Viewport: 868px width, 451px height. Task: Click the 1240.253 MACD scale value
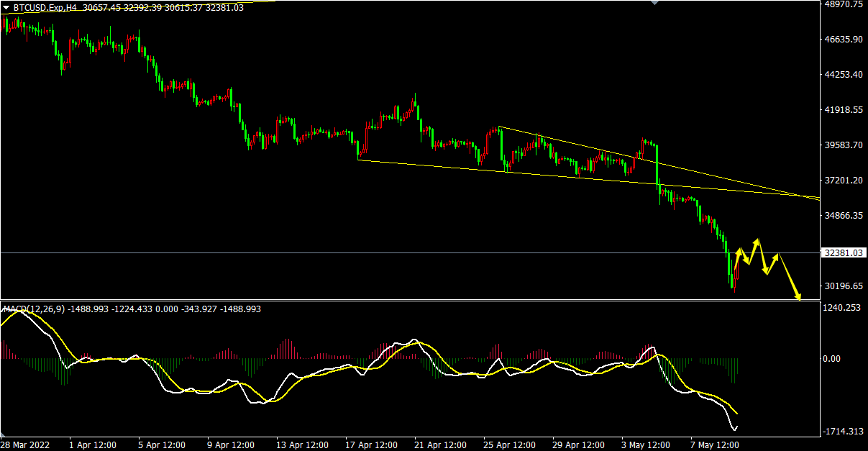(x=841, y=308)
